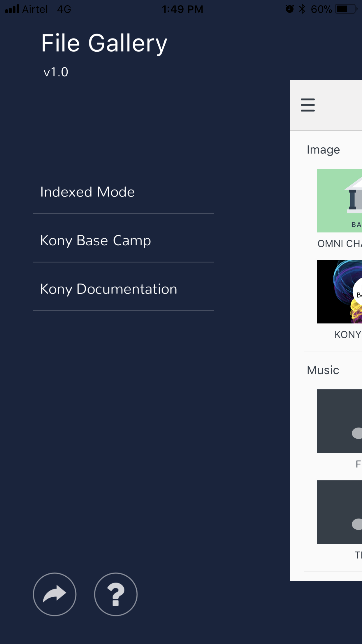Tap the v1.0 version label
This screenshot has height=644, width=362.
(56, 72)
